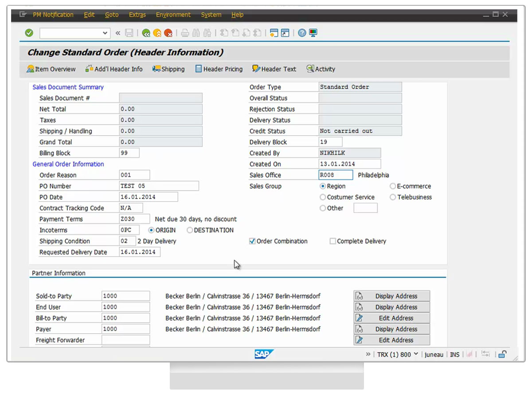Expand the transaction command field dropdown
532x394 pixels.
(x=105, y=33)
